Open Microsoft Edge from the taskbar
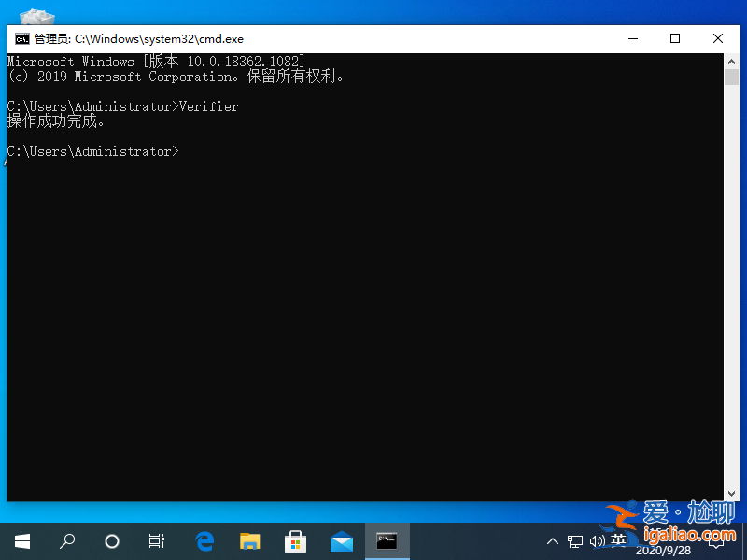The height and width of the screenshot is (560, 747). 204,540
